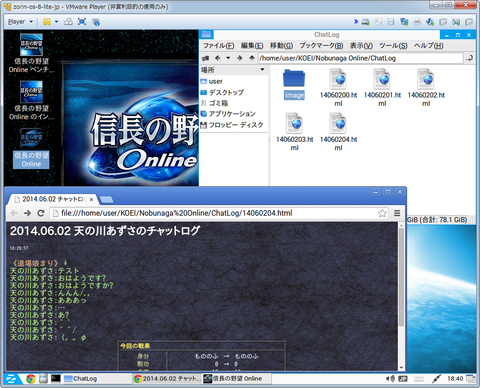Select the file 14060203.html
This screenshot has height=388, width=480.
click(x=294, y=132)
